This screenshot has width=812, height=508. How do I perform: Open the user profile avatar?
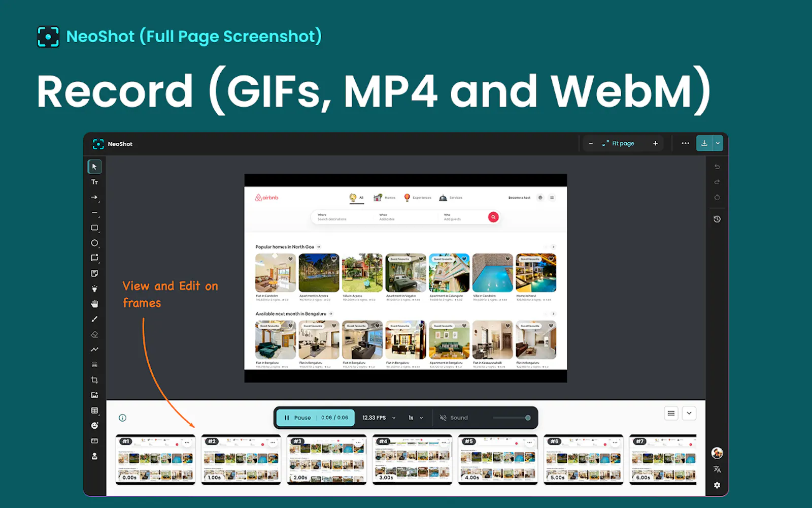pyautogui.click(x=717, y=453)
